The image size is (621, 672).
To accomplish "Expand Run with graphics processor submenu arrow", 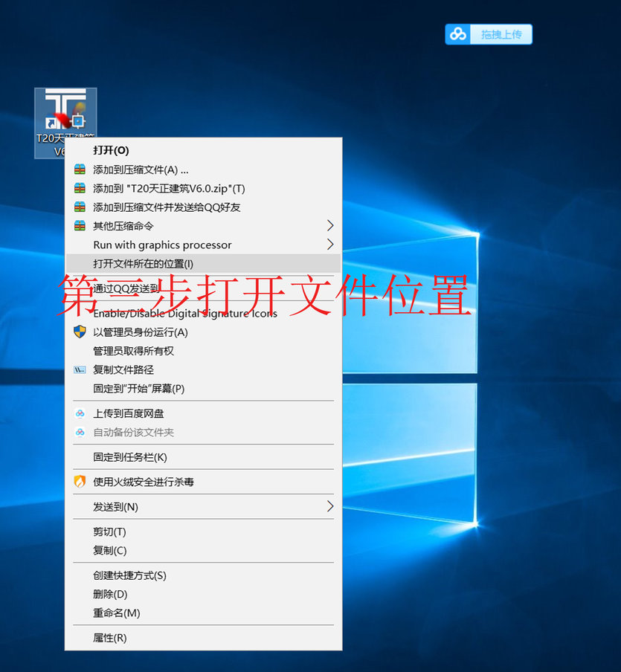I will coord(329,245).
